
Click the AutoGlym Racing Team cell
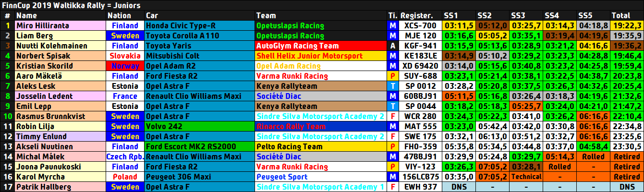321,46
